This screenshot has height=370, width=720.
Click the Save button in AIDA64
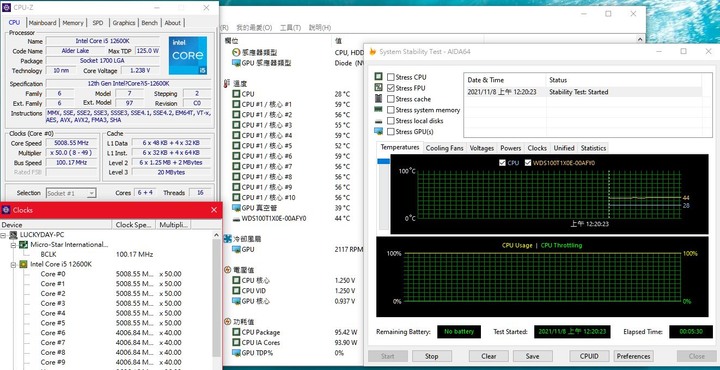pos(532,356)
